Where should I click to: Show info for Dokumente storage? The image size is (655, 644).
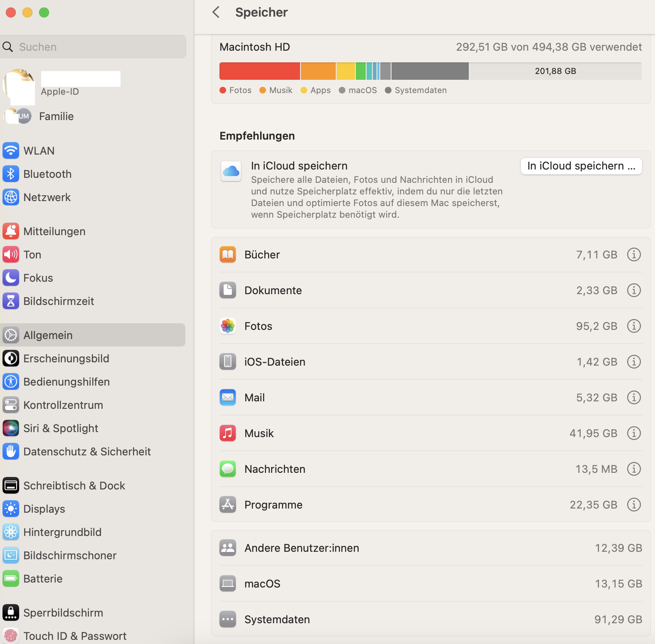point(634,290)
